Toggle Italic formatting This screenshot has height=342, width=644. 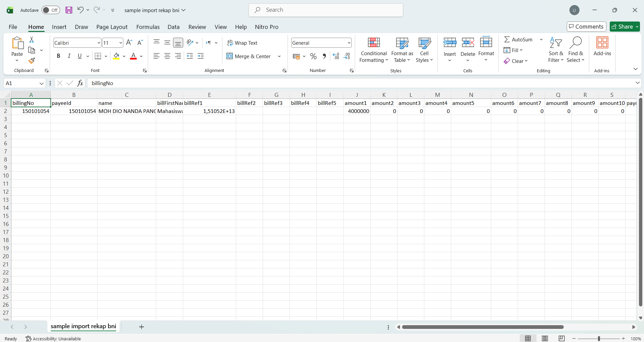click(69, 56)
